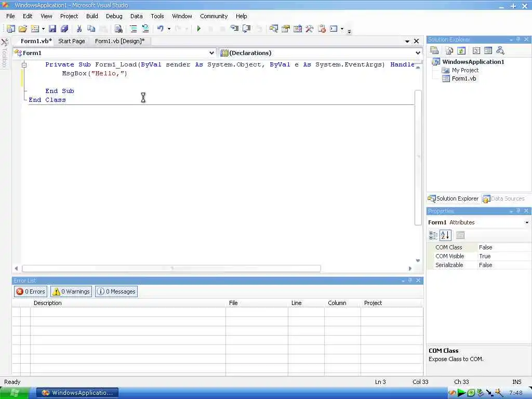Toggle the 0 Errors filter button
Viewport: 532px width, 399px height.
point(31,291)
